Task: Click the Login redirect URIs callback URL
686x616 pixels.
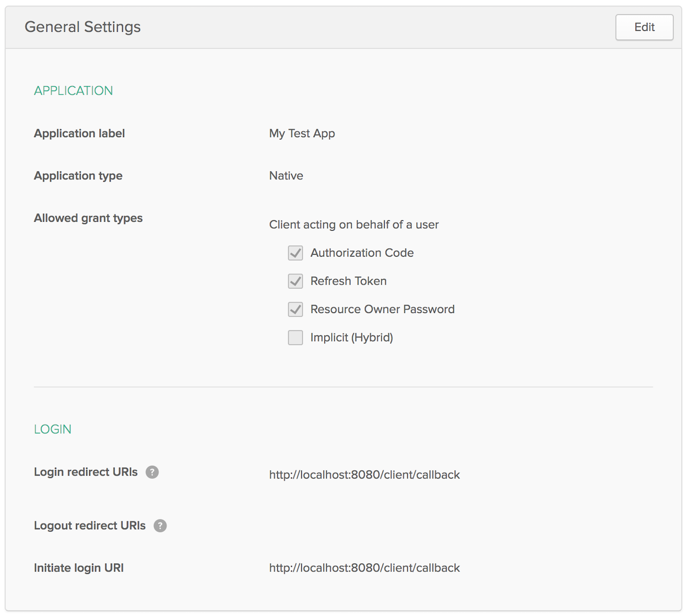Action: pos(364,475)
